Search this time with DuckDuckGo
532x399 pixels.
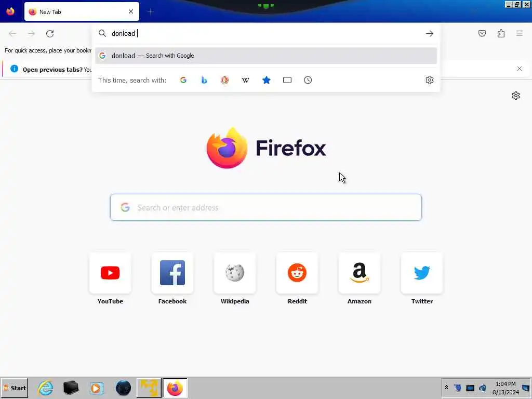point(224,80)
